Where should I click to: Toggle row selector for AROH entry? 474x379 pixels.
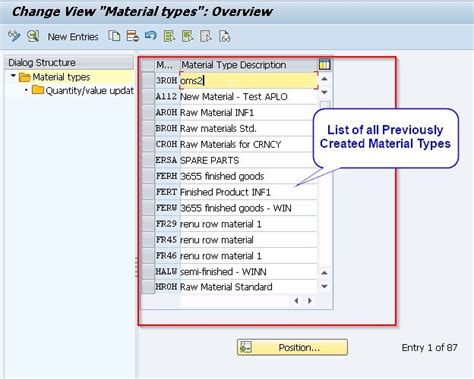point(148,112)
